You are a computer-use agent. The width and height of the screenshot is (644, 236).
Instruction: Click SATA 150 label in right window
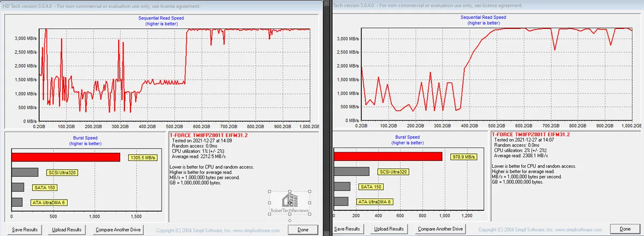(370, 186)
